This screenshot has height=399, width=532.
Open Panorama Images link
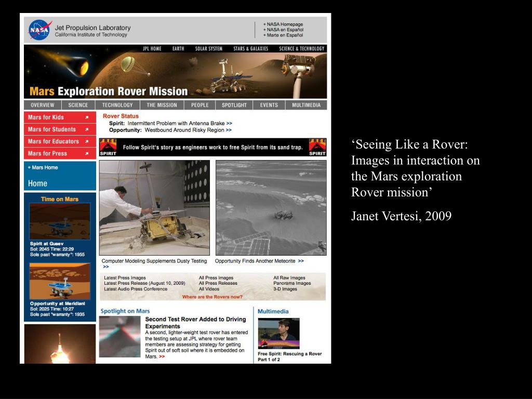coord(292,283)
